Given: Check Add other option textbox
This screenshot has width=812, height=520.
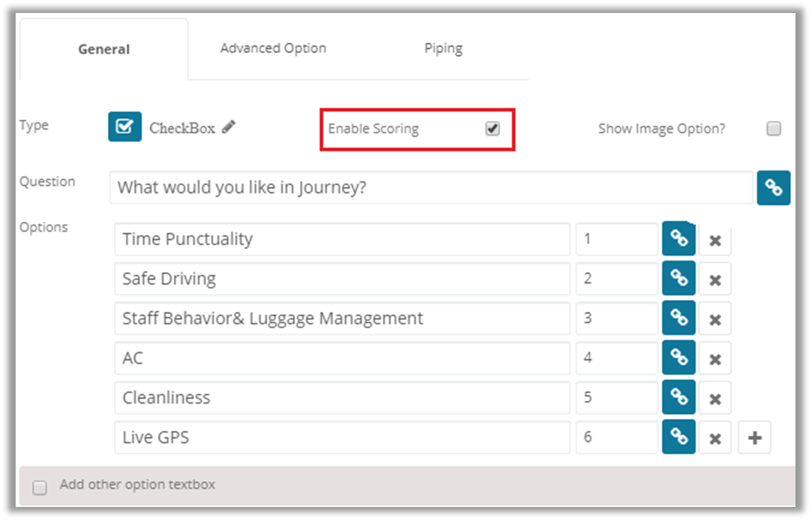Looking at the screenshot, I should point(40,487).
